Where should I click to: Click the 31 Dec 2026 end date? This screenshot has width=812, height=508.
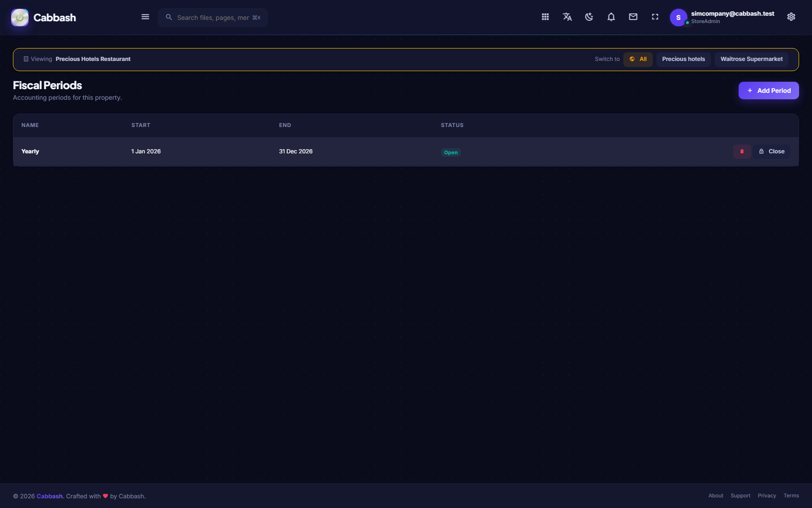pyautogui.click(x=296, y=151)
